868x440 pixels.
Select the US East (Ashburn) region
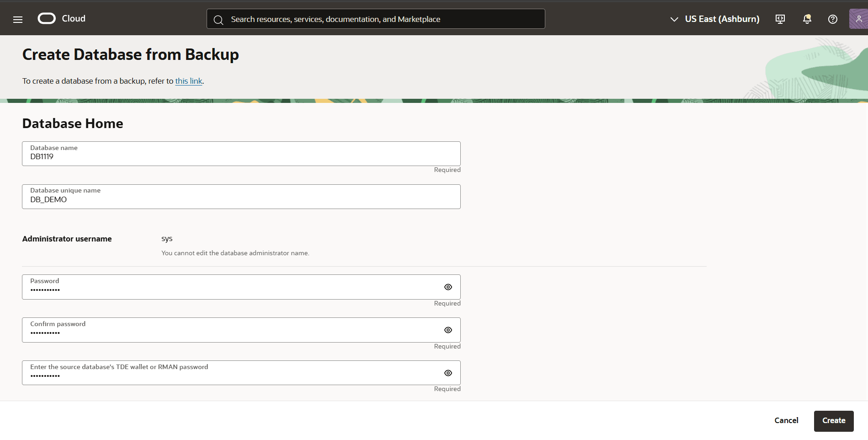[x=722, y=19]
